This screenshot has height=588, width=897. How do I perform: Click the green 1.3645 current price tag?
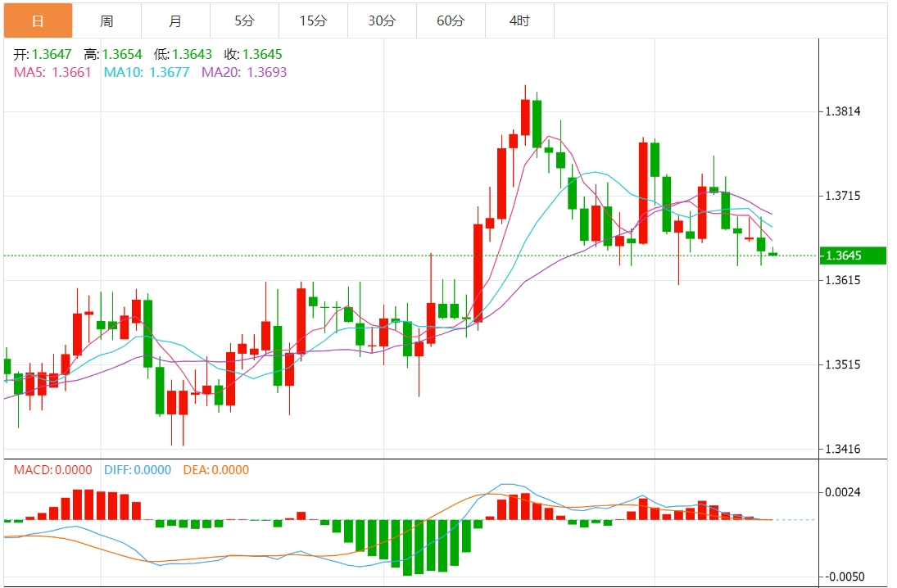[x=853, y=256]
